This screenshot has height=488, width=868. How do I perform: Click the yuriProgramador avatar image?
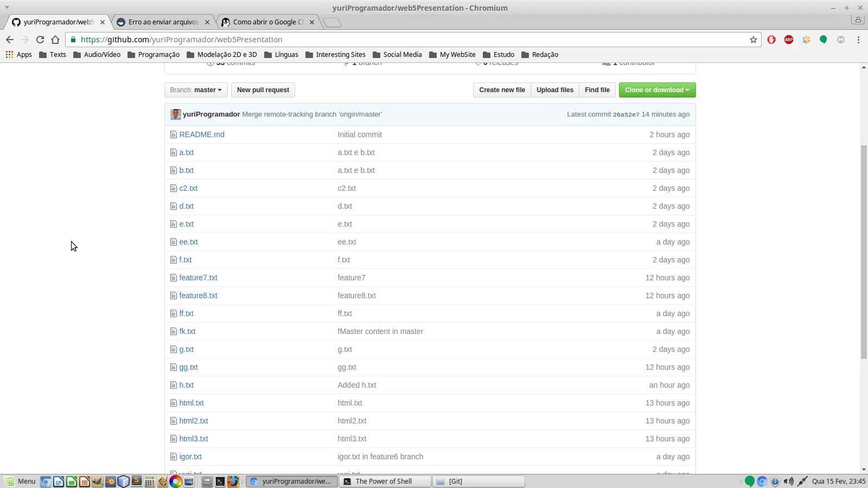point(175,114)
